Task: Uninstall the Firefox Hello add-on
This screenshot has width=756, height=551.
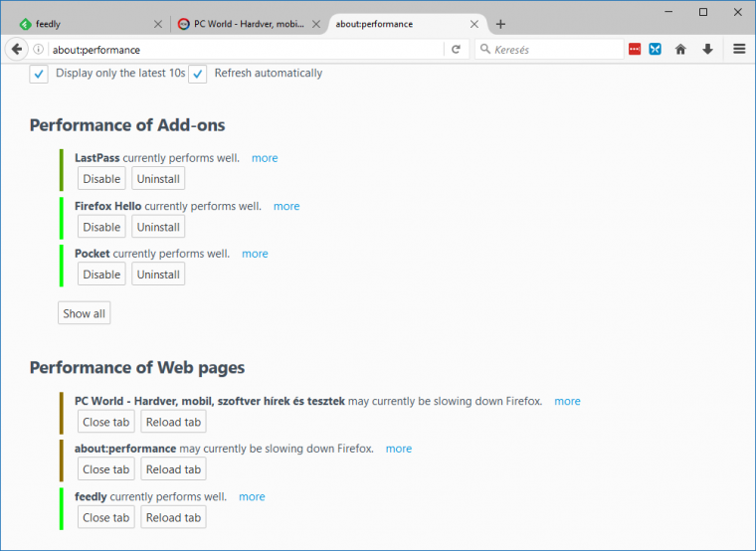Action: [158, 227]
